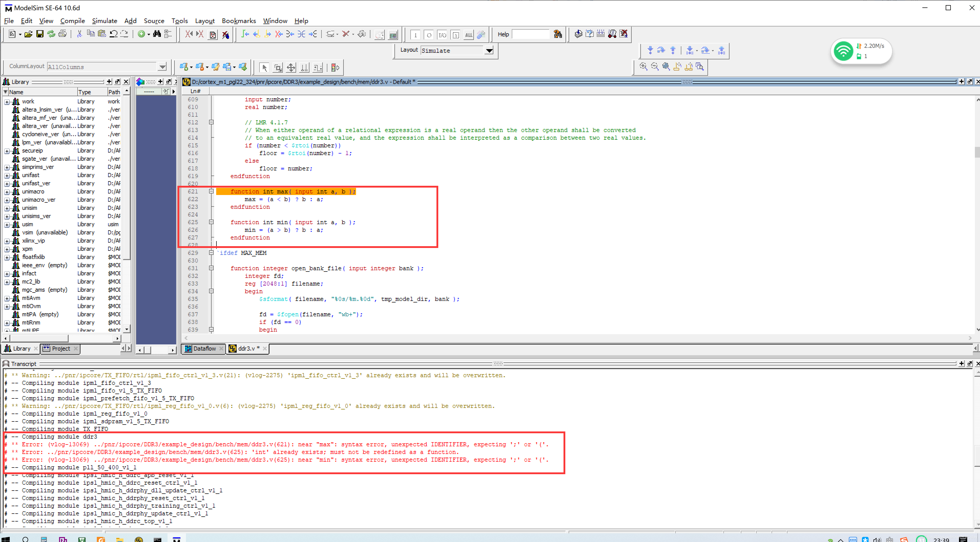The width and height of the screenshot is (980, 542).
Task: Click into the Help search input field
Action: (530, 34)
